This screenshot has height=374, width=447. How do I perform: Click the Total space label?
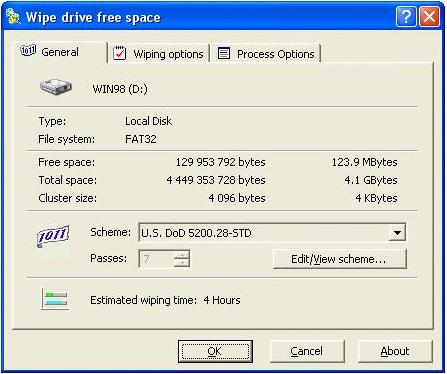coord(68,180)
